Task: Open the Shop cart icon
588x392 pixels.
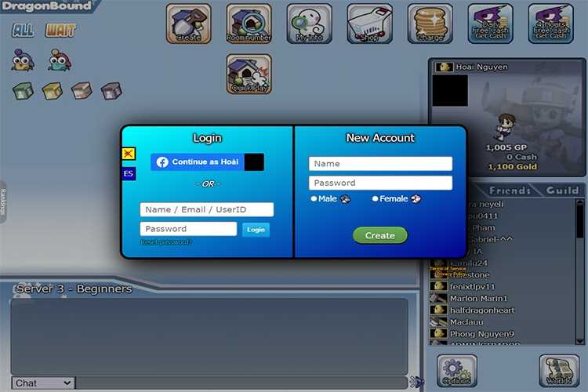Action: coord(370,24)
